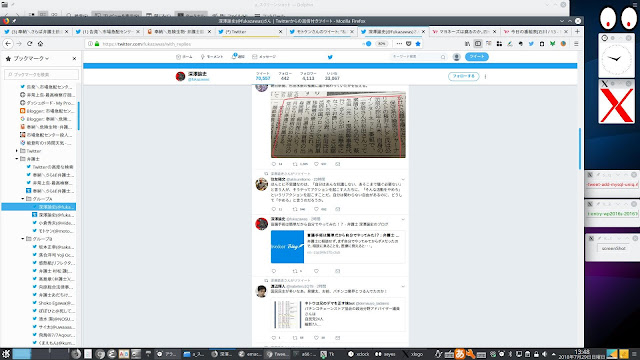Viewport: 640px width, 360px height.
Task: Open dropdown caret on blog link tweet
Action: click(403, 220)
